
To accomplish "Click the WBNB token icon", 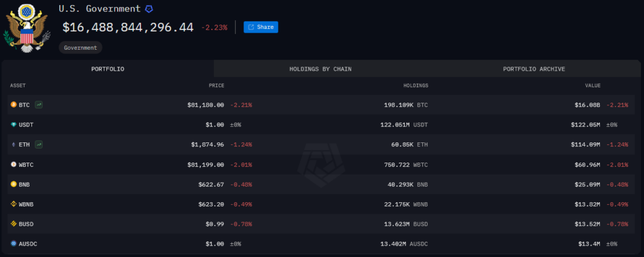I will pyautogui.click(x=14, y=204).
